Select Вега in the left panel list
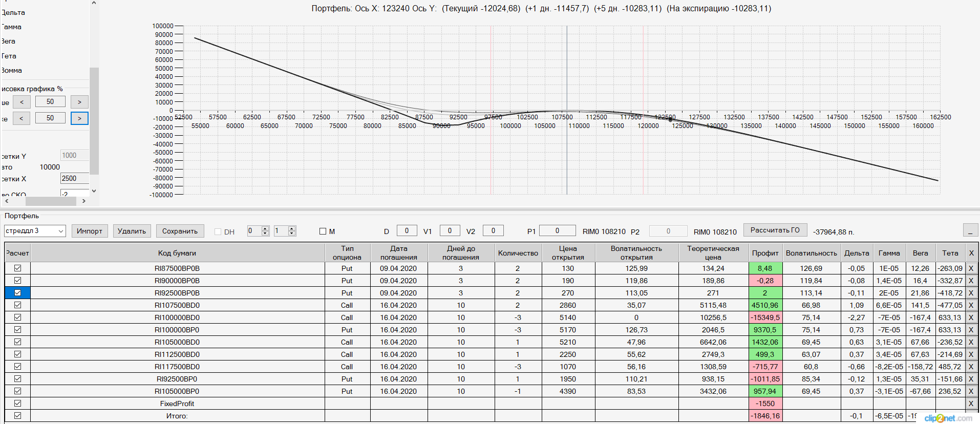Image resolution: width=980 pixels, height=424 pixels. [x=8, y=41]
